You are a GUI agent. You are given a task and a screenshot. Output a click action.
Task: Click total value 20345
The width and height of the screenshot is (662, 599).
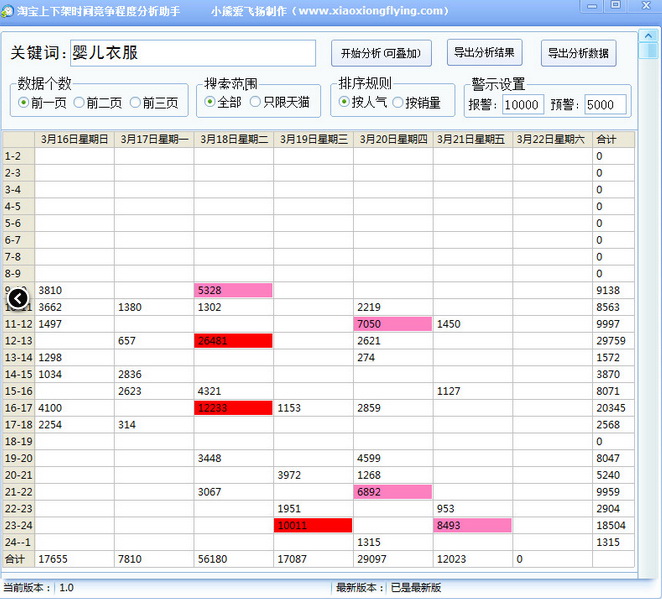pos(611,408)
